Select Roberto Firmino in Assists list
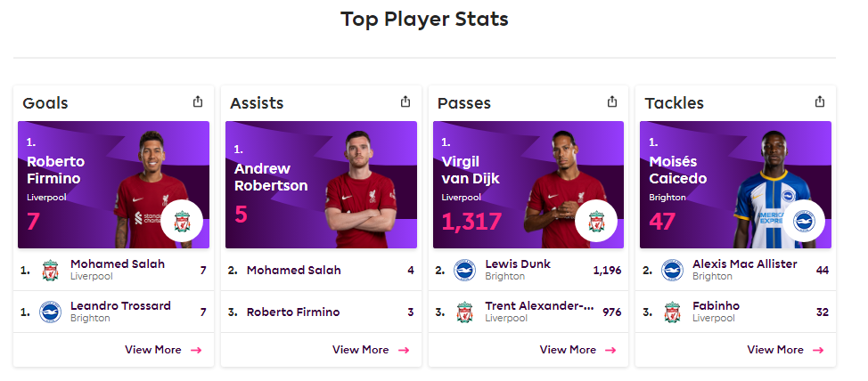This screenshot has width=868, height=381. [321, 312]
